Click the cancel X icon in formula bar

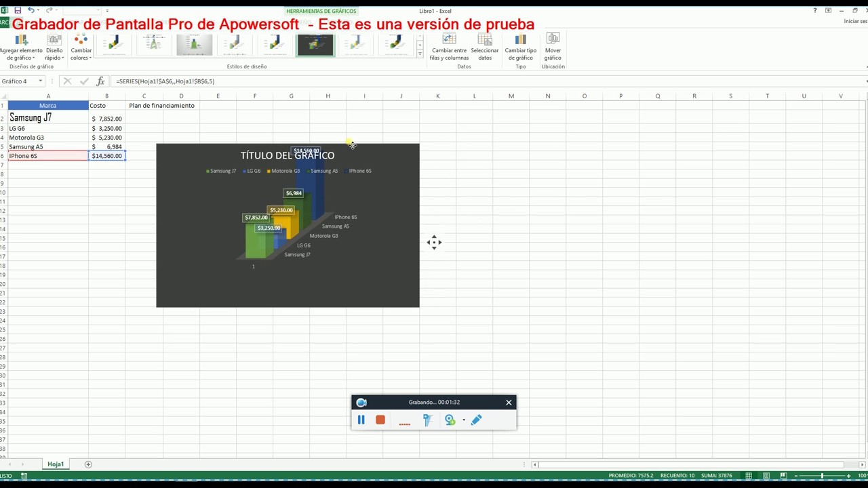coord(67,81)
